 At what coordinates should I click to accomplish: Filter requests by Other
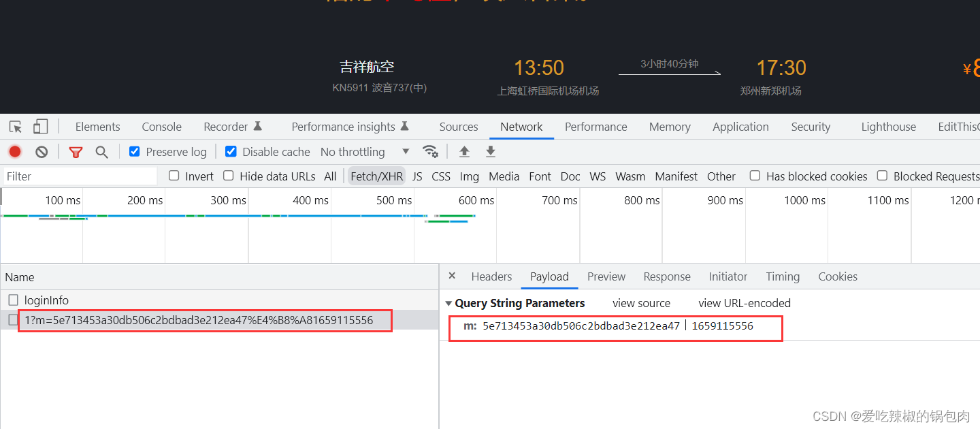(x=721, y=176)
